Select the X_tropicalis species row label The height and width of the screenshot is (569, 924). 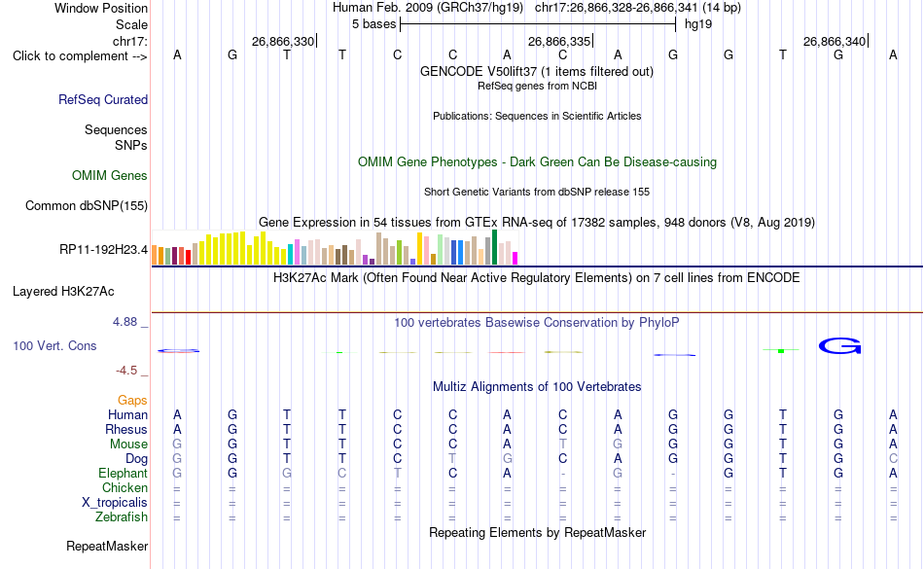click(115, 503)
